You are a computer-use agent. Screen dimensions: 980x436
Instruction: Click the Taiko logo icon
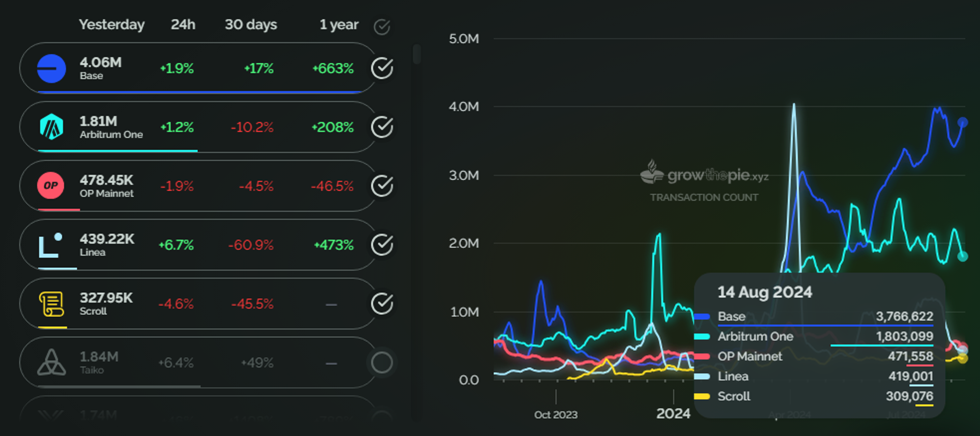pyautogui.click(x=51, y=362)
